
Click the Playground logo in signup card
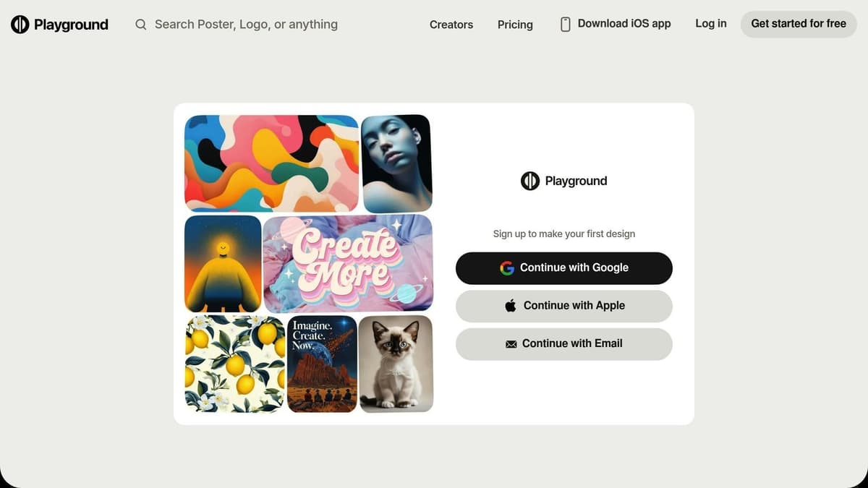(x=563, y=181)
